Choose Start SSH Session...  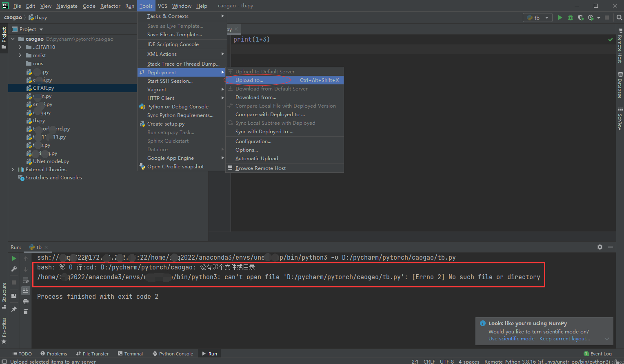tap(182, 81)
